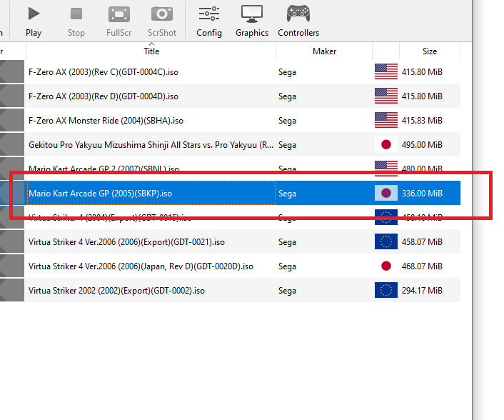
Task: Click the 294.17 MiB size cell
Action: pyautogui.click(x=422, y=291)
